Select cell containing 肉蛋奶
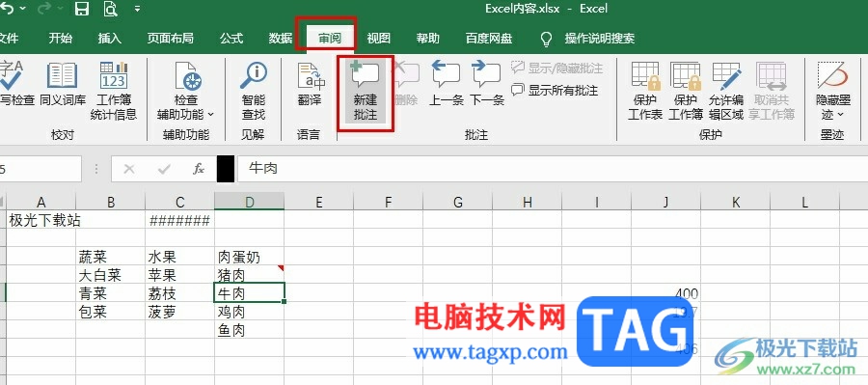Screen dimensions: 868x385 [250, 257]
